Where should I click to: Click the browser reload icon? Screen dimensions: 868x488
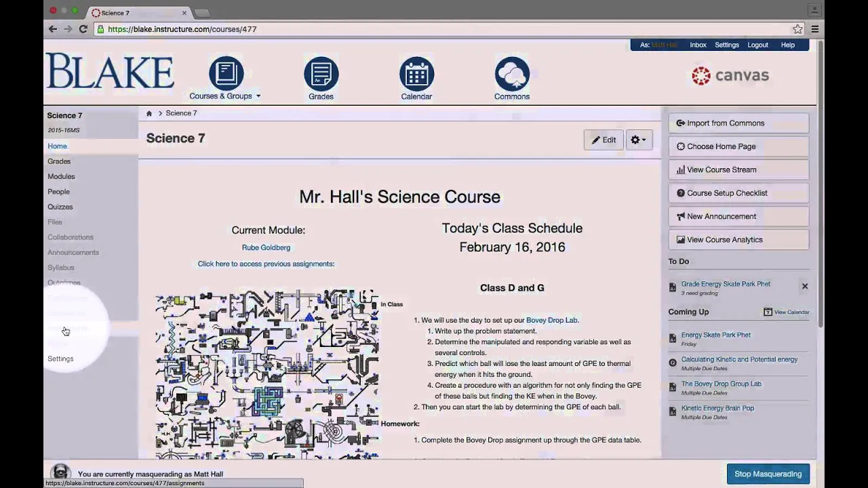click(x=83, y=29)
